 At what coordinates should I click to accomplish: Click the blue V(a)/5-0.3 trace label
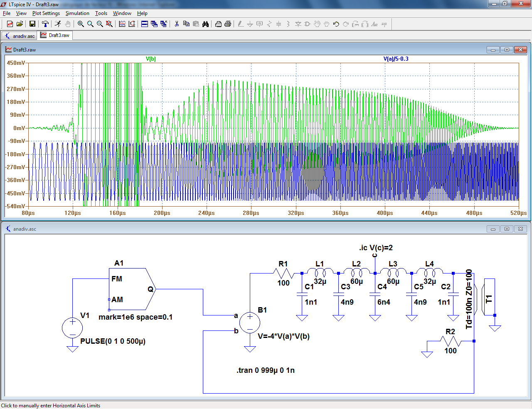pyautogui.click(x=396, y=59)
